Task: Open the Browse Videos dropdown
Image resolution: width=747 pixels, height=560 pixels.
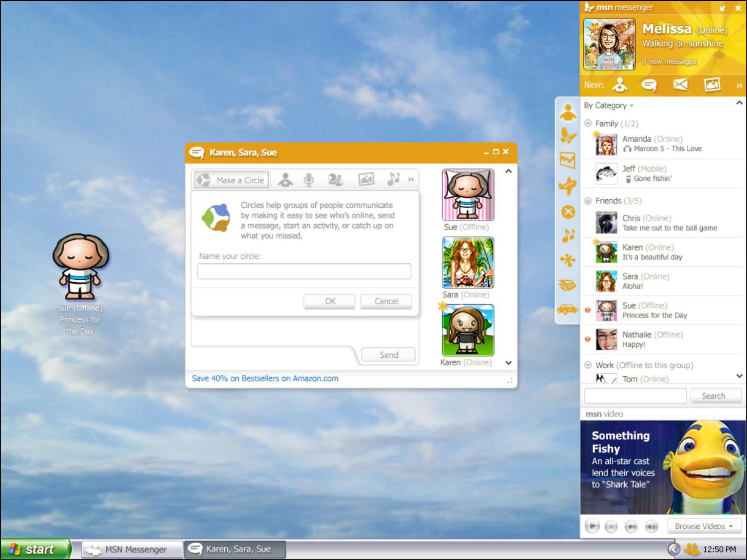Action: point(704,526)
